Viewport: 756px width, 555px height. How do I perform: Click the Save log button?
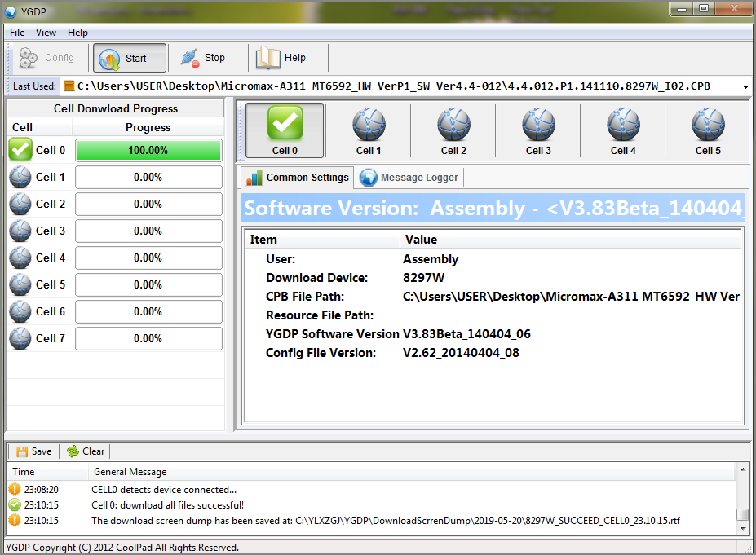tap(33, 451)
